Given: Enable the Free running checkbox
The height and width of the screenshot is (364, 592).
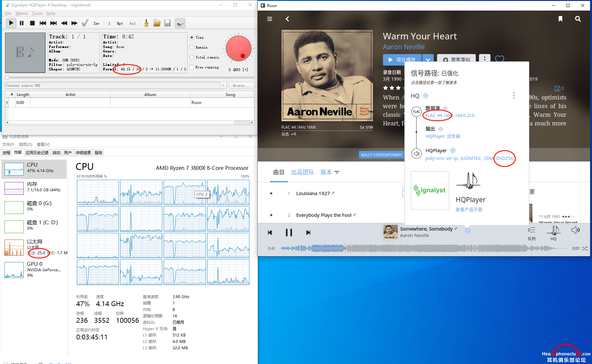Looking at the screenshot, I should [x=192, y=67].
